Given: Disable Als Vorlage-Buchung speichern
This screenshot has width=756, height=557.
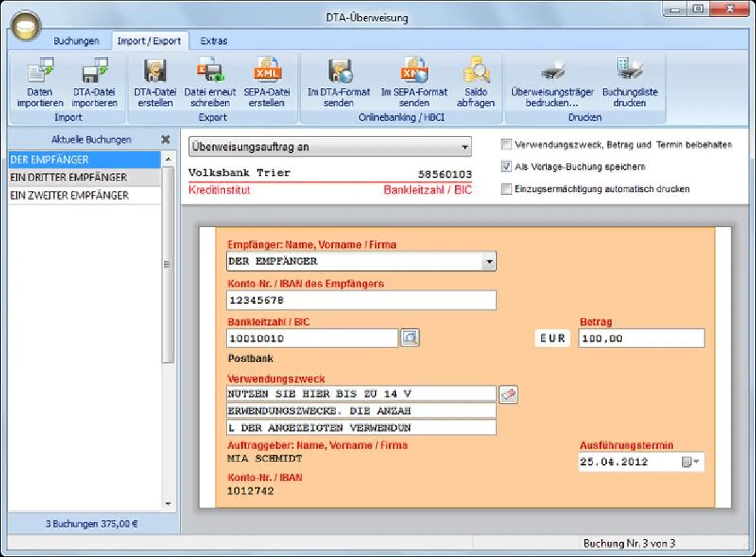Looking at the screenshot, I should (506, 167).
